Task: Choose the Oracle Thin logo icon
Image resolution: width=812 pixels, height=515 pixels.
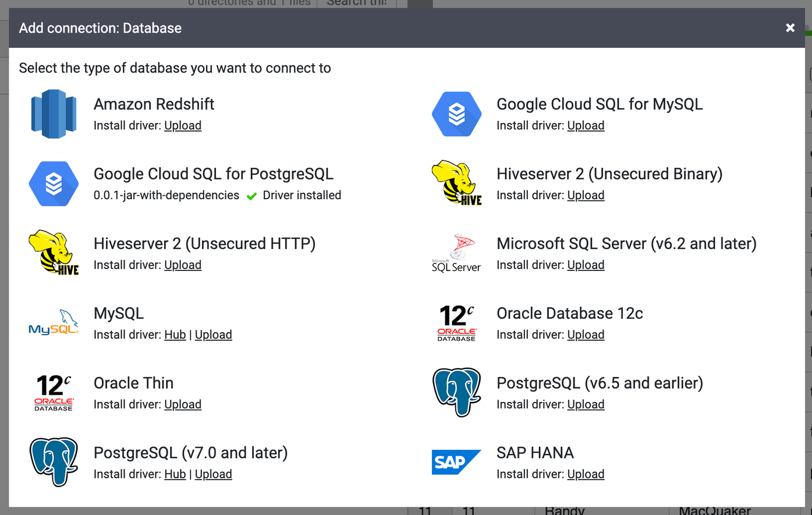Action: (x=54, y=393)
